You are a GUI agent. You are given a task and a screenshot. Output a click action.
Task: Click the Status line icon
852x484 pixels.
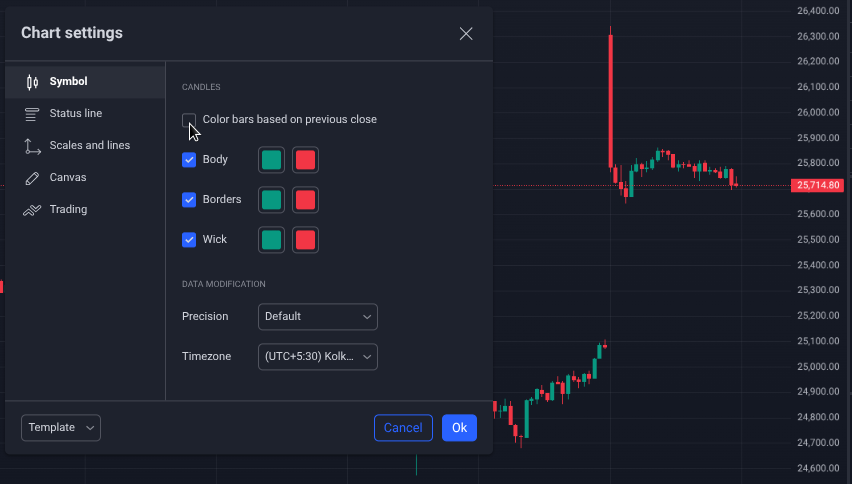click(32, 114)
